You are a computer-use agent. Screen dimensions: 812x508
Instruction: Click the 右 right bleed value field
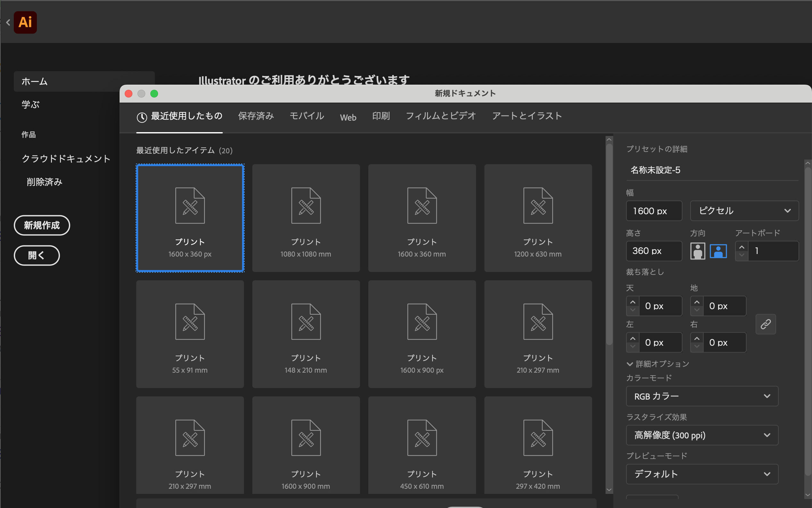[x=724, y=343]
